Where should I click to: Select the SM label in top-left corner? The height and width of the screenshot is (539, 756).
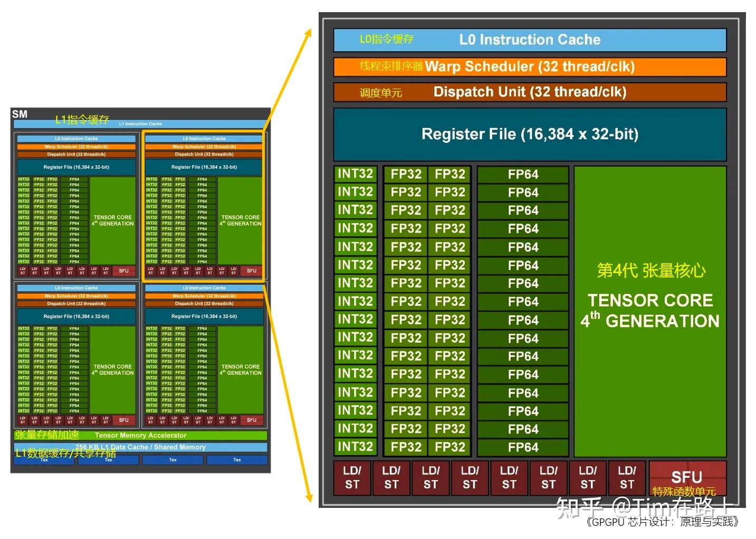click(18, 113)
